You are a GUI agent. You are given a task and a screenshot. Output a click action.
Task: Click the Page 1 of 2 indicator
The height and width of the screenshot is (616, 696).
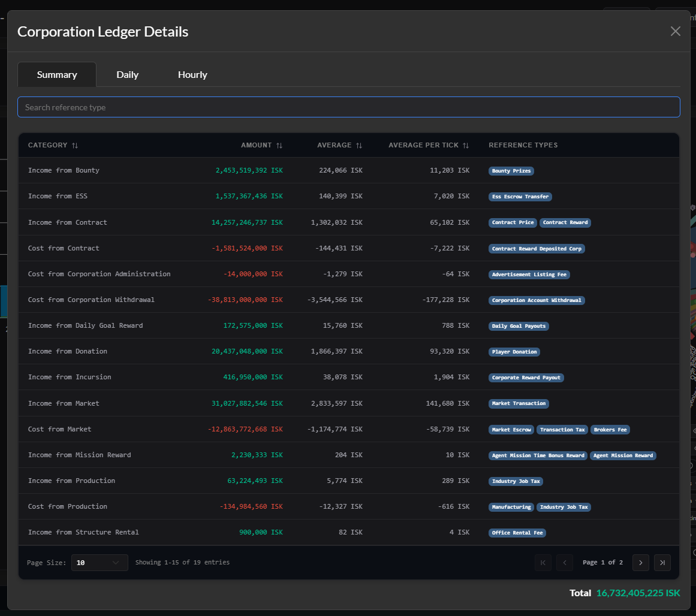602,562
